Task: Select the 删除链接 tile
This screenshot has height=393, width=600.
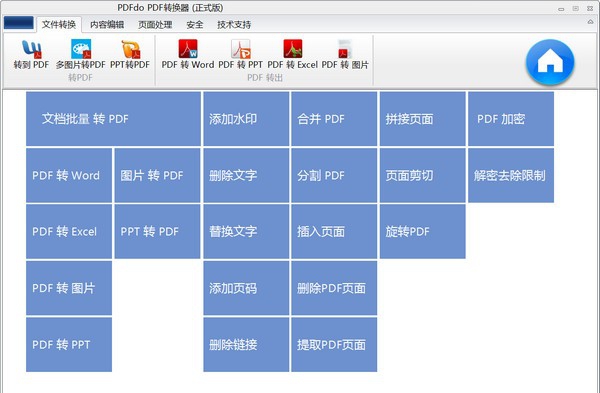Action: pos(246,344)
